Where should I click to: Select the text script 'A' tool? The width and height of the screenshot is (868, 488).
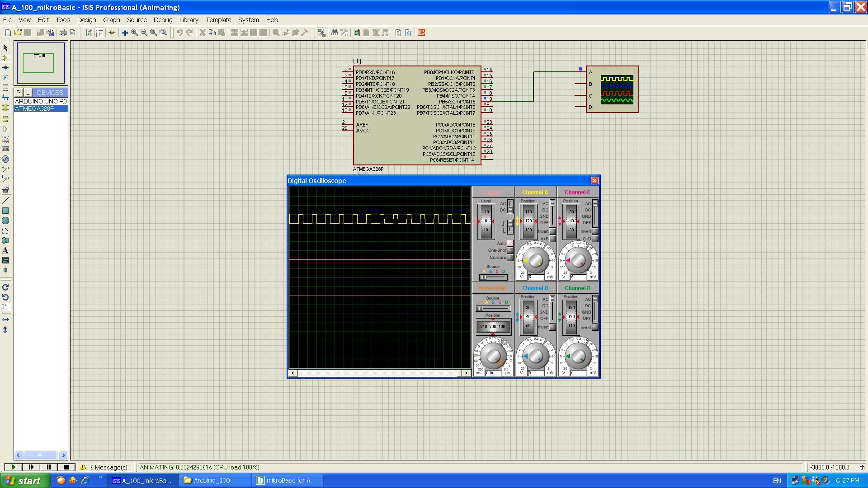pyautogui.click(x=5, y=250)
